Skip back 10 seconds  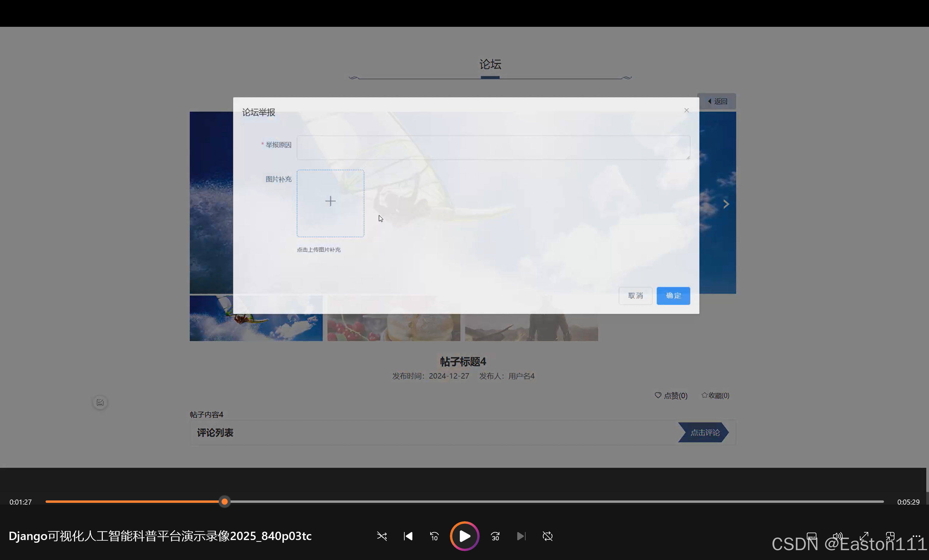pyautogui.click(x=434, y=536)
